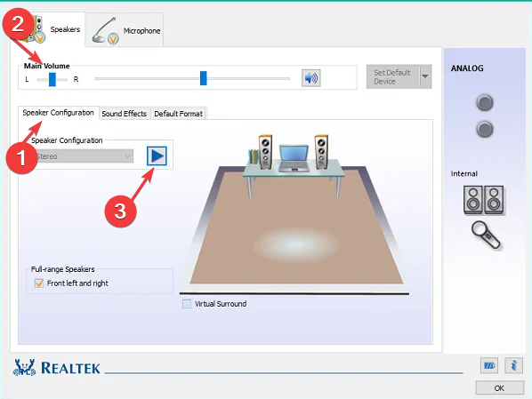Click the Main Volume slider handle
Viewport: 532px width, 399px height.
(203, 78)
